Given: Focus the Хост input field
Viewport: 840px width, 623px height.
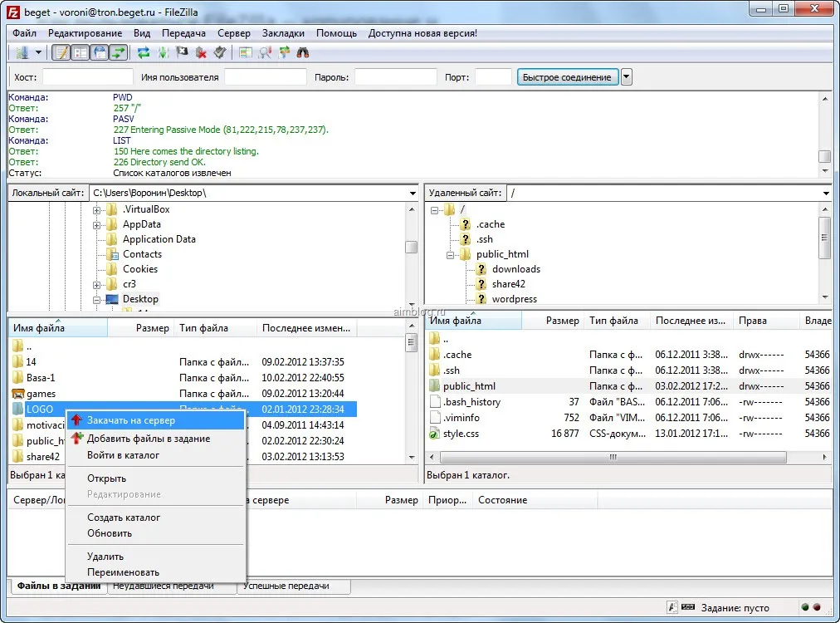Looking at the screenshot, I should pos(87,77).
